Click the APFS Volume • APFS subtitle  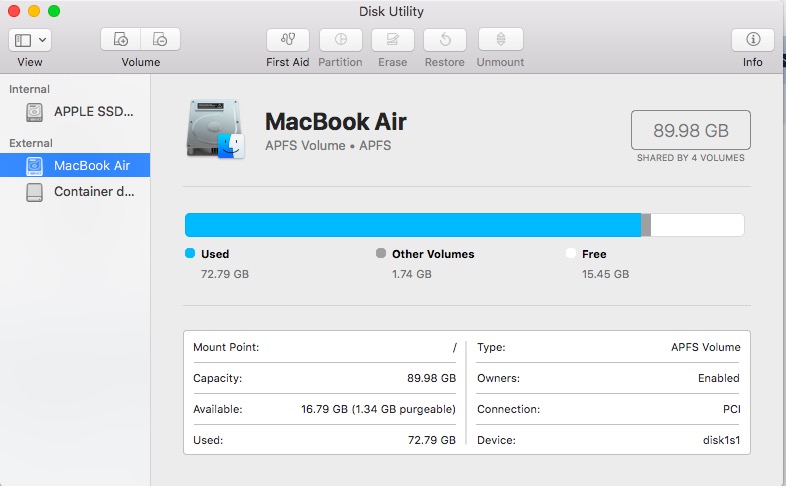pyautogui.click(x=328, y=146)
